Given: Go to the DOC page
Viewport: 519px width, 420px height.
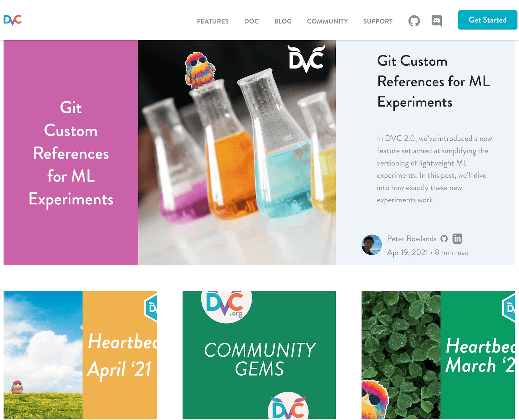Looking at the screenshot, I should 252,21.
